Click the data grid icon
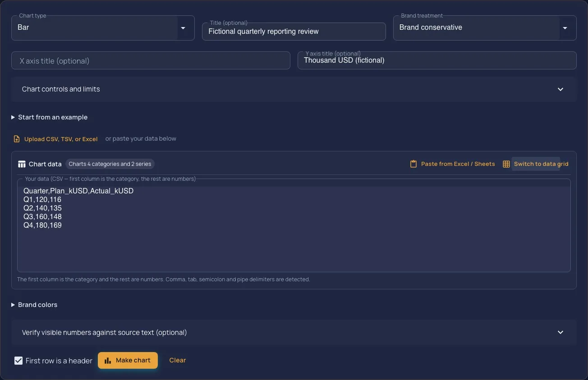Screen dimensions: 588x380 coord(506,164)
